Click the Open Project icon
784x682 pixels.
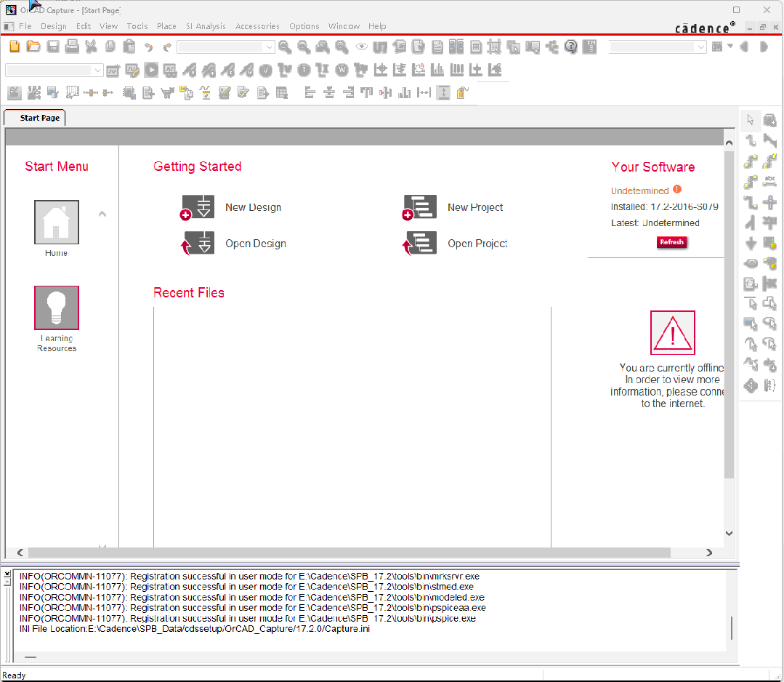point(419,243)
